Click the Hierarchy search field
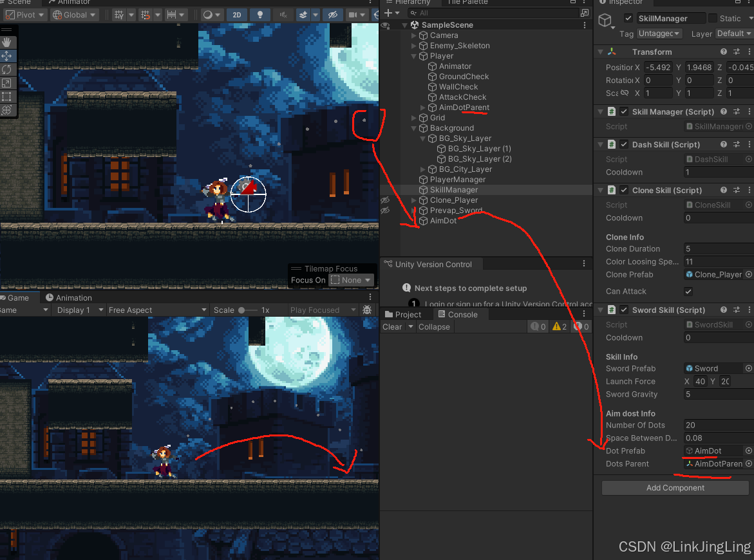Image resolution: width=754 pixels, height=560 pixels. tap(493, 13)
